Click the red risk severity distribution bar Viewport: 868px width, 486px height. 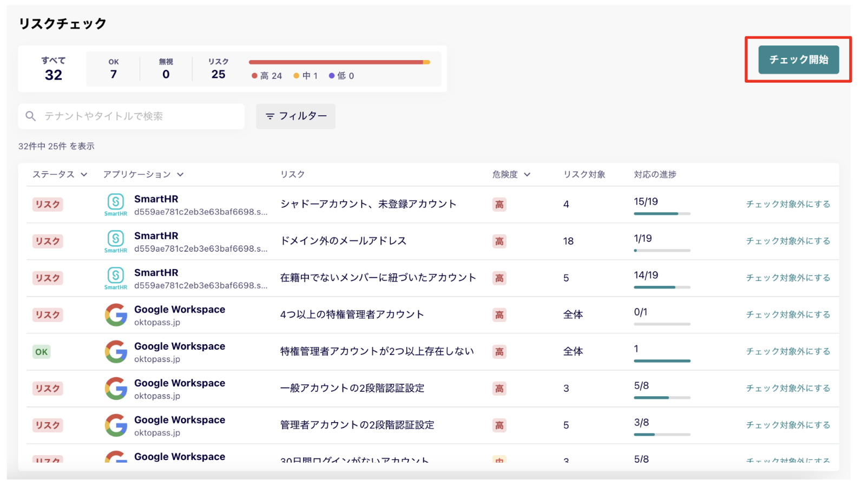point(339,62)
